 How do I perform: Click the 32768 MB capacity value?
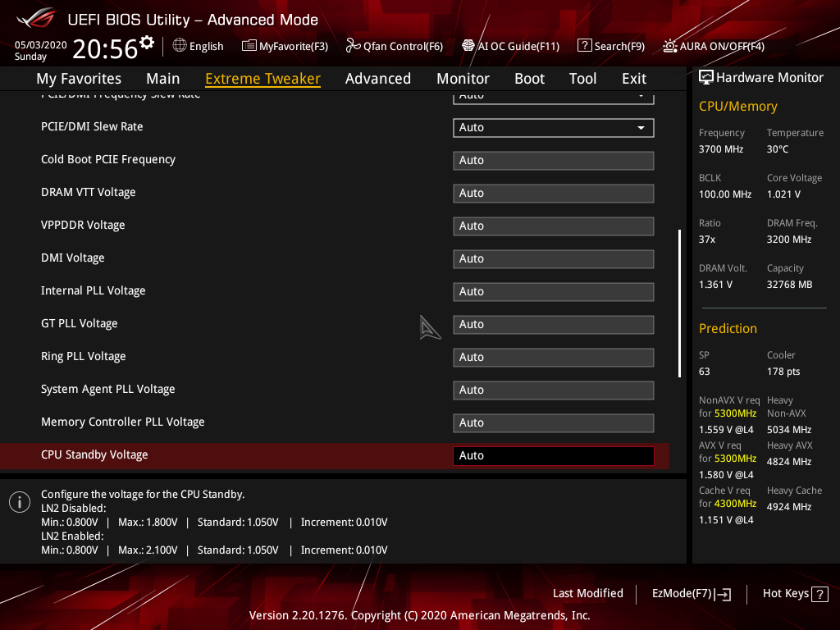tap(789, 285)
